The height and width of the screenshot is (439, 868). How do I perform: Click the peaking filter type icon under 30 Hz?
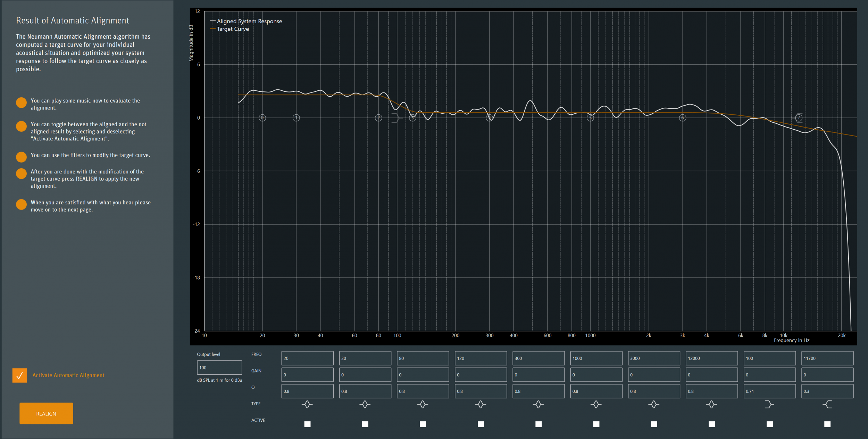(x=365, y=404)
